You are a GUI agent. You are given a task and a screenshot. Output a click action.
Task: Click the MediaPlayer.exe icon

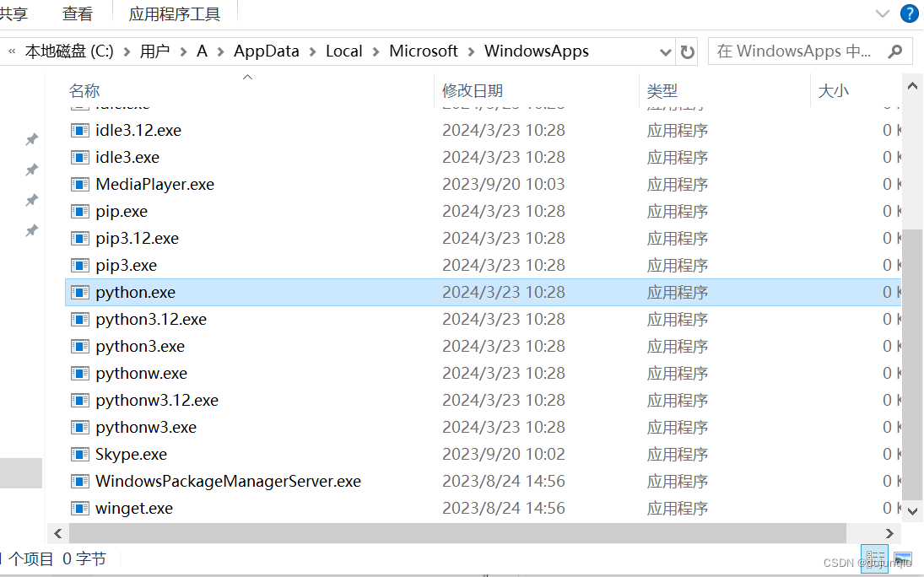(80, 184)
